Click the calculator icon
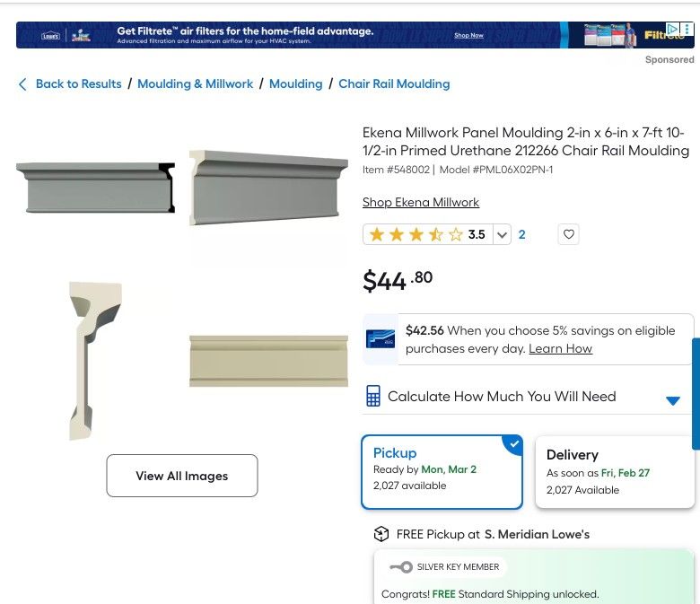 click(373, 396)
